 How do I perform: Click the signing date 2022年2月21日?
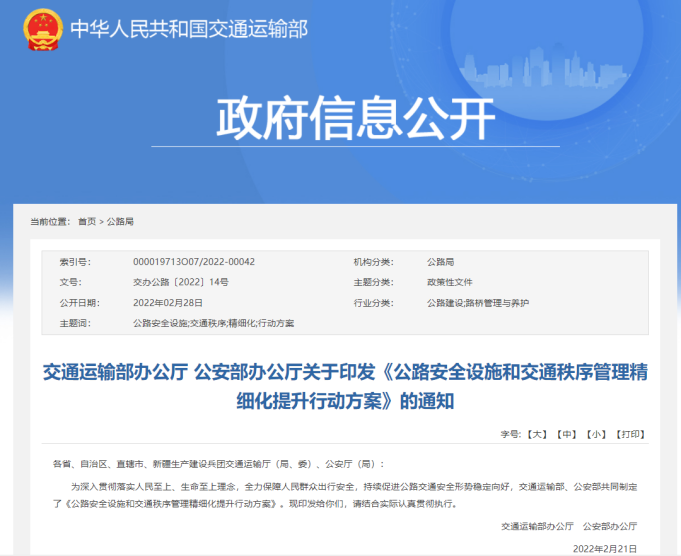coord(603,547)
